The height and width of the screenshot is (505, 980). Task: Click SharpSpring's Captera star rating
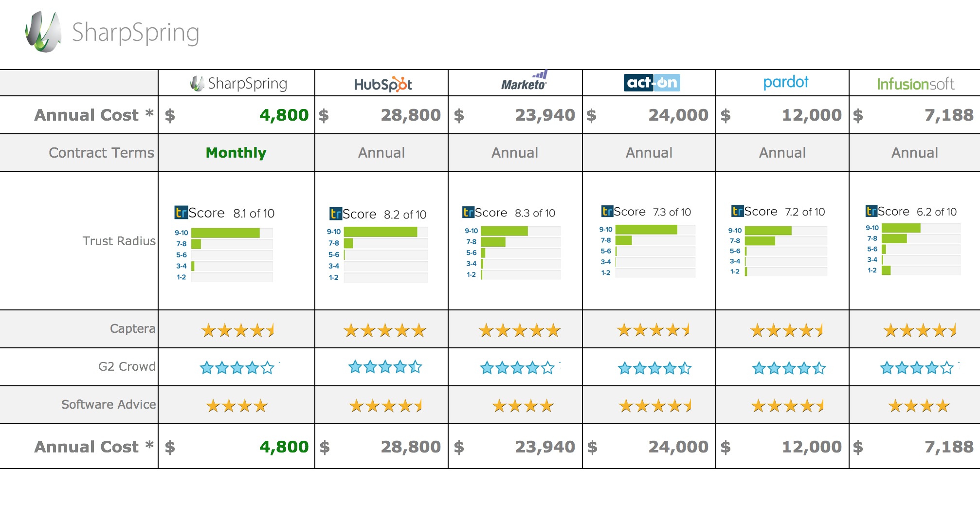point(238,331)
